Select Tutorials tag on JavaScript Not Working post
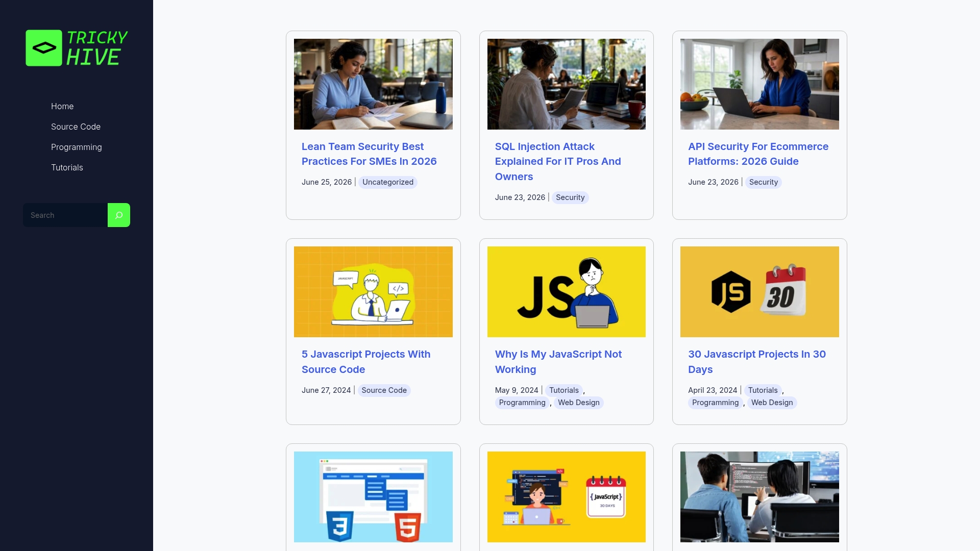 564,390
